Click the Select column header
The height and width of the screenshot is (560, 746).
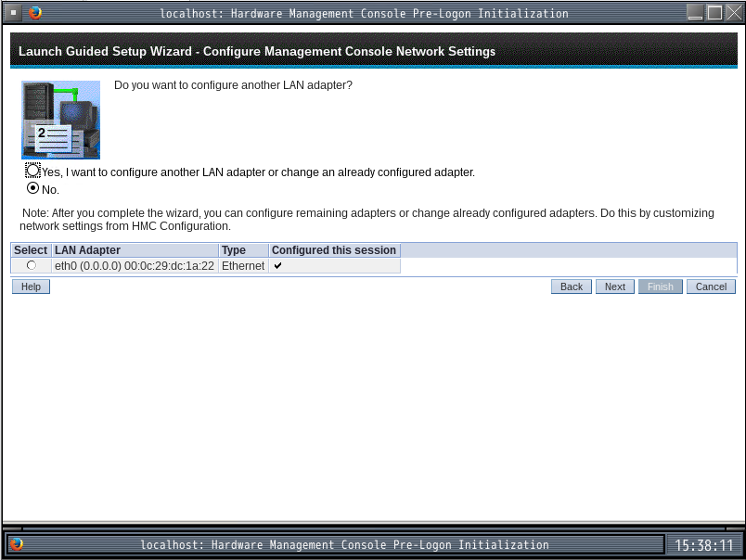(31, 250)
